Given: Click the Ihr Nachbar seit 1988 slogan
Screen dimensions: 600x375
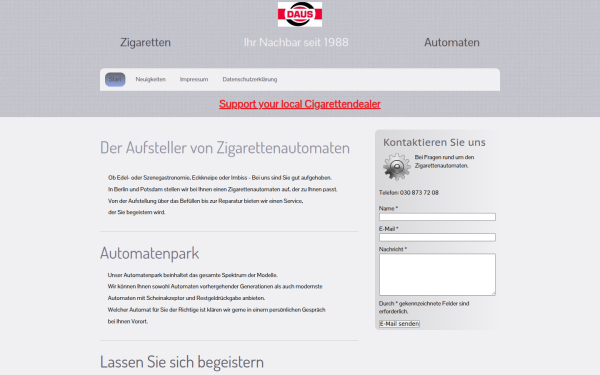Looking at the screenshot, I should pos(296,42).
